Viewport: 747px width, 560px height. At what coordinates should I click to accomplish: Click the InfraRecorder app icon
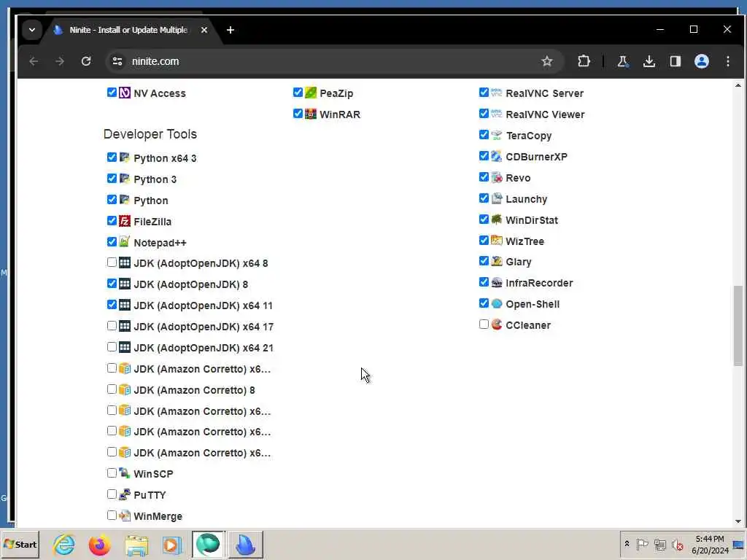click(496, 282)
